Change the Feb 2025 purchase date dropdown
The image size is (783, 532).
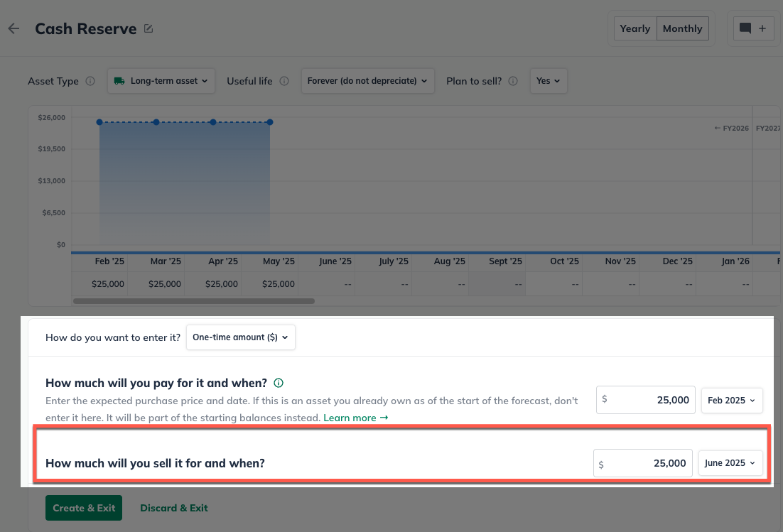pyautogui.click(x=731, y=401)
